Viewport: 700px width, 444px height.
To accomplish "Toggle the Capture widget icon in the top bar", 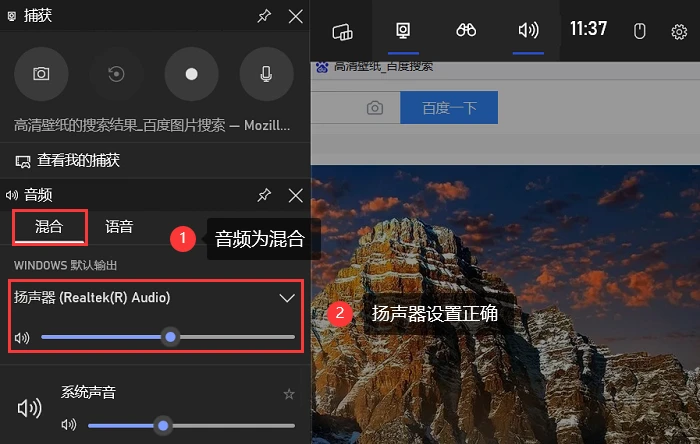I will (403, 30).
